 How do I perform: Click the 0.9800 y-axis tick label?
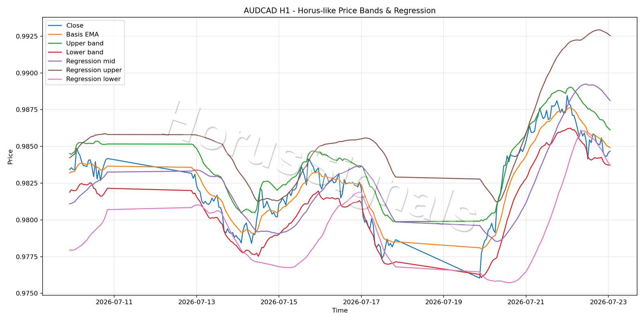point(27,220)
